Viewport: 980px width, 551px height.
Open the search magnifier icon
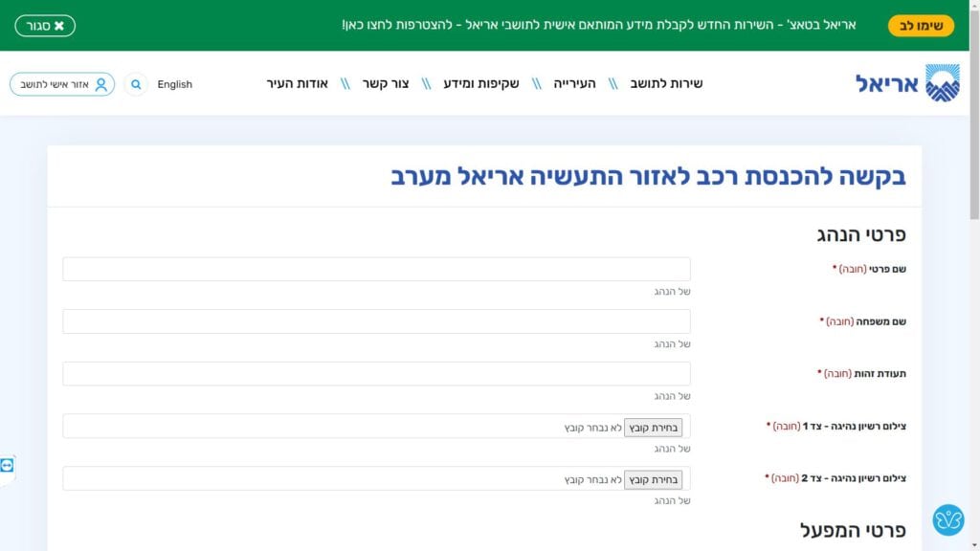136,84
